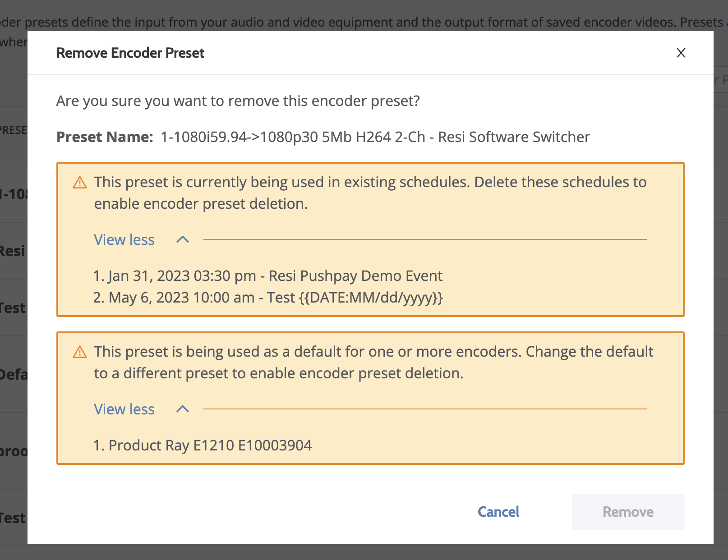Cancel removing the encoder preset
Viewport: 728px width, 560px height.
pyautogui.click(x=498, y=512)
